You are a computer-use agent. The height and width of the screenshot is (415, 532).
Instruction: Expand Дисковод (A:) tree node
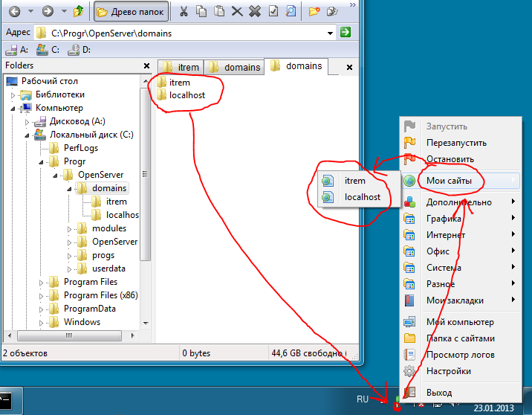(x=27, y=122)
